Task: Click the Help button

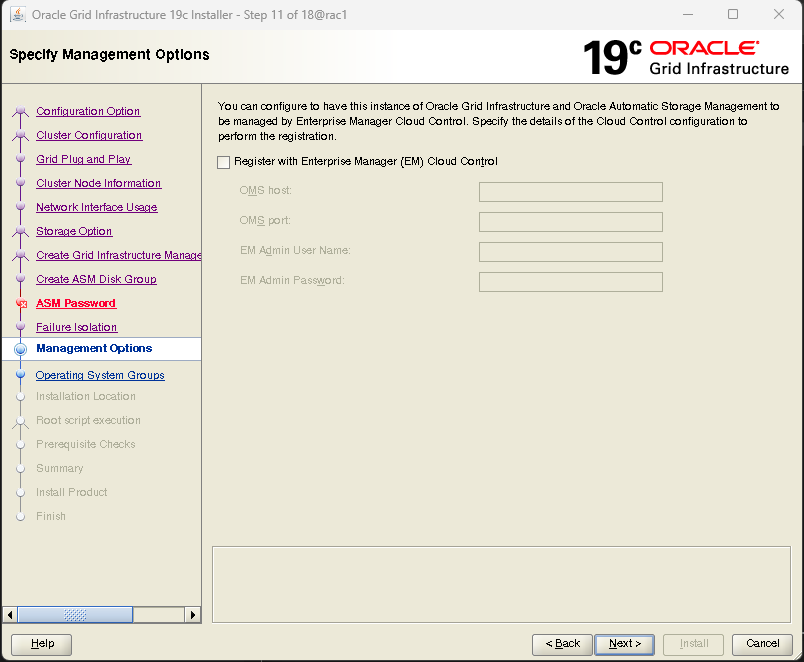Action: click(x=42, y=644)
